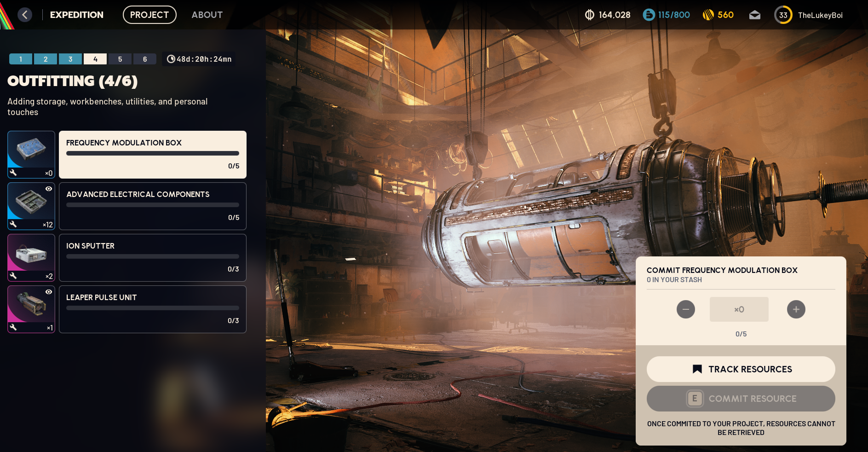The image size is (868, 452).
Task: Select project stage 1
Action: pos(21,59)
